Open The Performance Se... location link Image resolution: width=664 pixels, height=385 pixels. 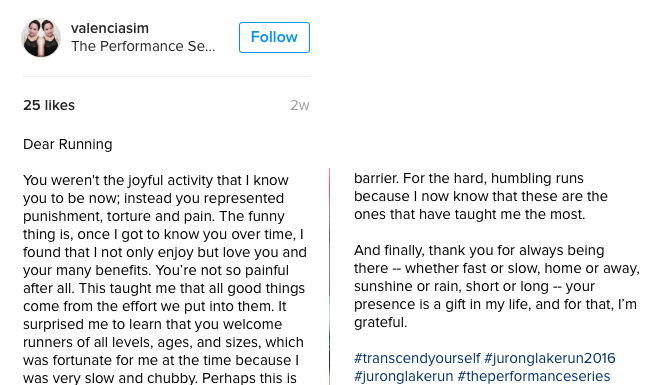(x=143, y=46)
